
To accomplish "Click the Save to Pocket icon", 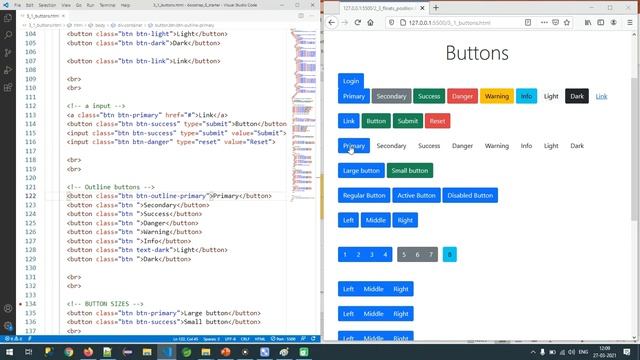I will tap(556, 22).
